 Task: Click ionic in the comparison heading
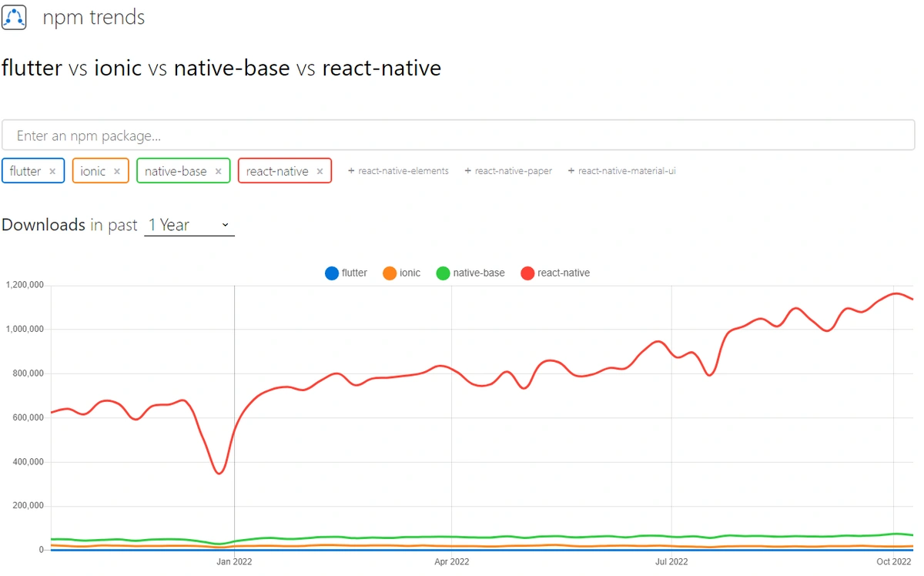point(118,68)
